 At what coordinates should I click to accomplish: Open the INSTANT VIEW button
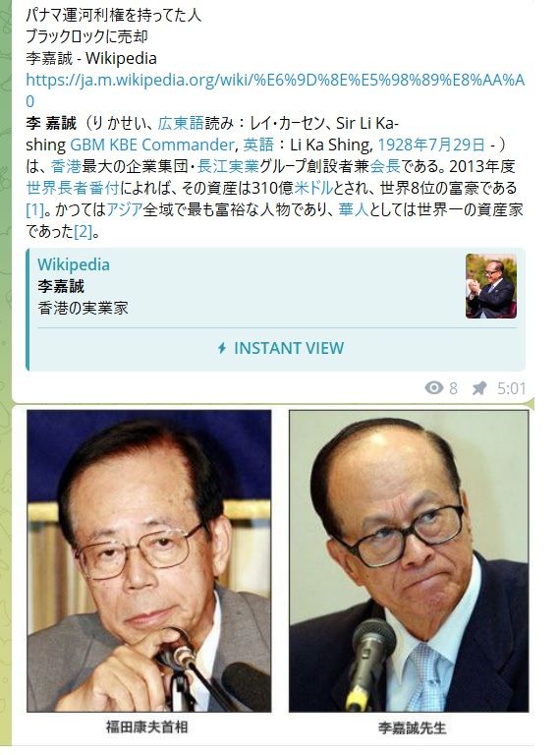(x=277, y=348)
